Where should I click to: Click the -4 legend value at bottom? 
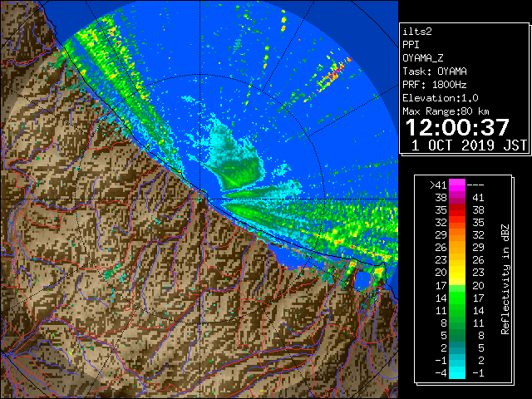click(441, 373)
